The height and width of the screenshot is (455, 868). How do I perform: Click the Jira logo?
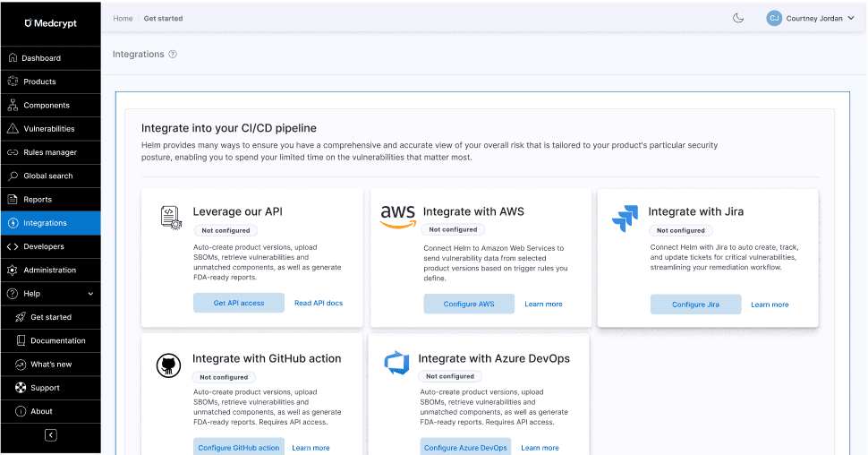click(x=625, y=218)
